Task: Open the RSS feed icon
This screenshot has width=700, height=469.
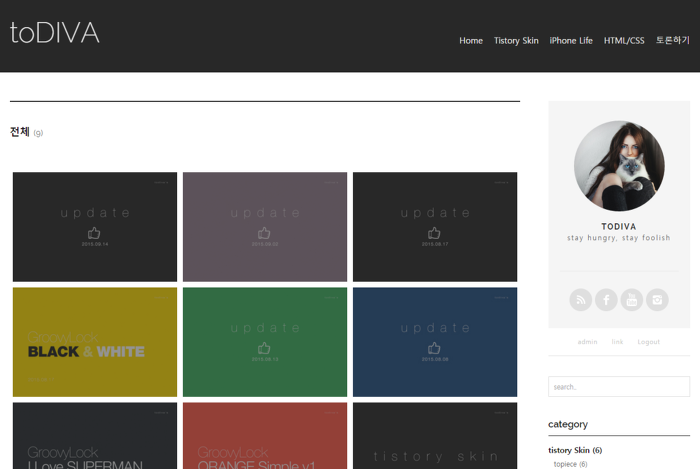Action: point(580,300)
